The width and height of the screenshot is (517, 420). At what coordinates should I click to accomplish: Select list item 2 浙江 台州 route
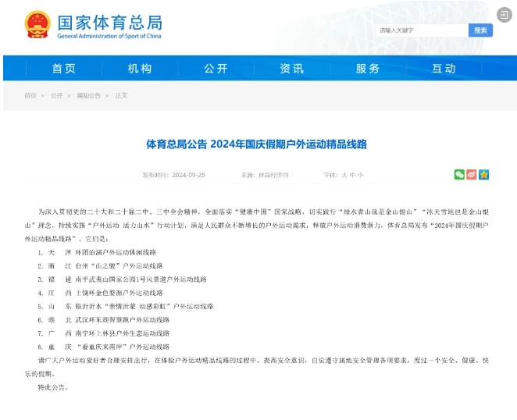pos(100,266)
